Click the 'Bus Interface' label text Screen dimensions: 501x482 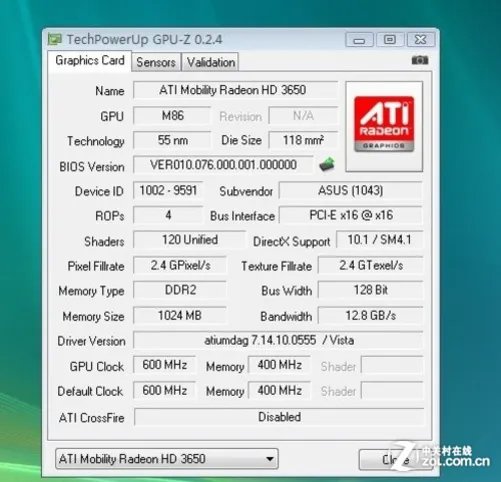pos(242,216)
